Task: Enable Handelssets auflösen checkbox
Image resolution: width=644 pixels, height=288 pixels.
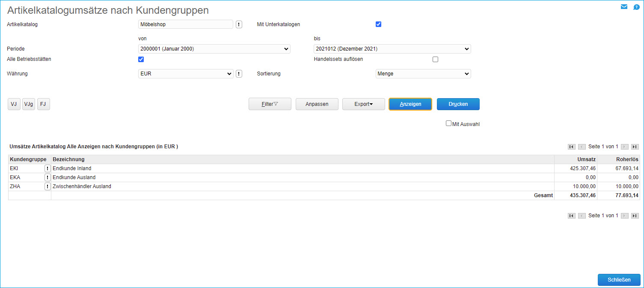Action: point(435,59)
